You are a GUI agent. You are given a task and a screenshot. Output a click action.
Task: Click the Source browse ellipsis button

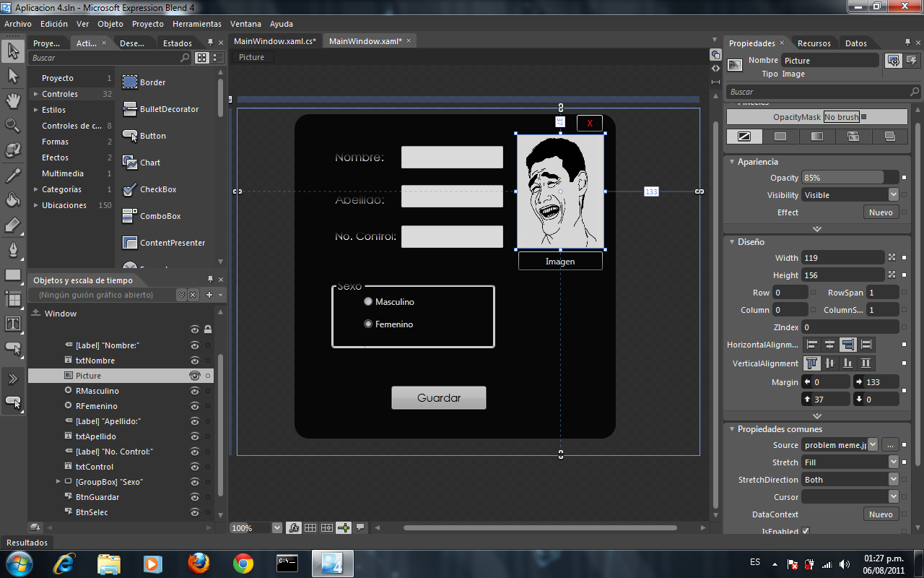pyautogui.click(x=890, y=445)
